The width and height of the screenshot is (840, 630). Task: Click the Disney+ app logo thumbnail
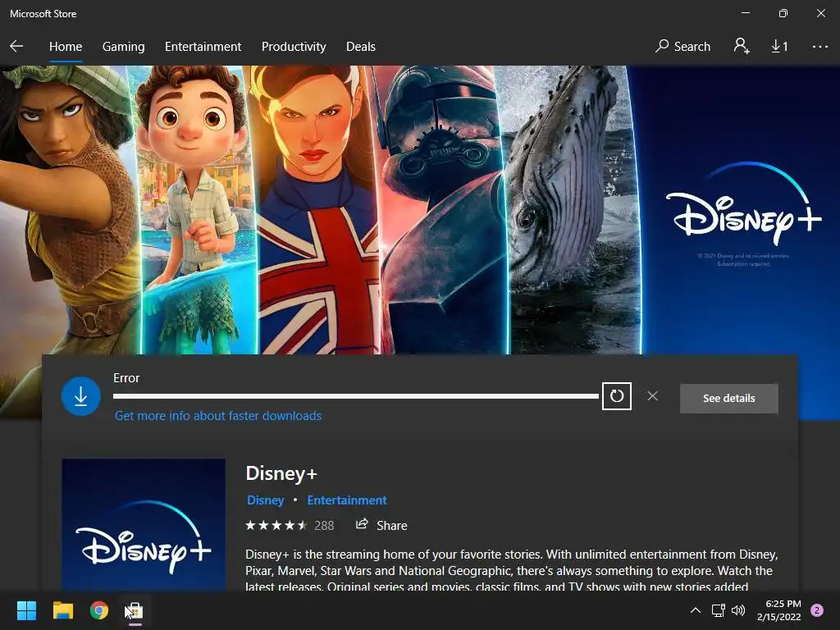pyautogui.click(x=144, y=525)
